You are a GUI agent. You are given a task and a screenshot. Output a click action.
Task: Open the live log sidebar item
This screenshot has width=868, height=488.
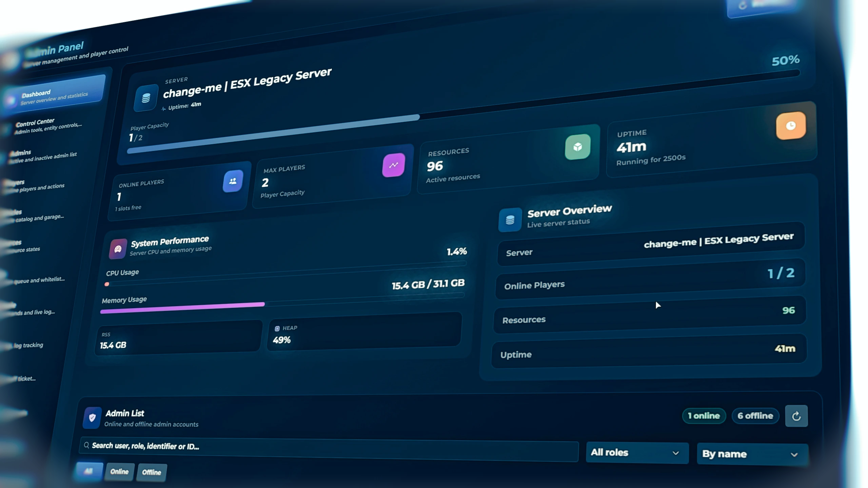pyautogui.click(x=29, y=310)
